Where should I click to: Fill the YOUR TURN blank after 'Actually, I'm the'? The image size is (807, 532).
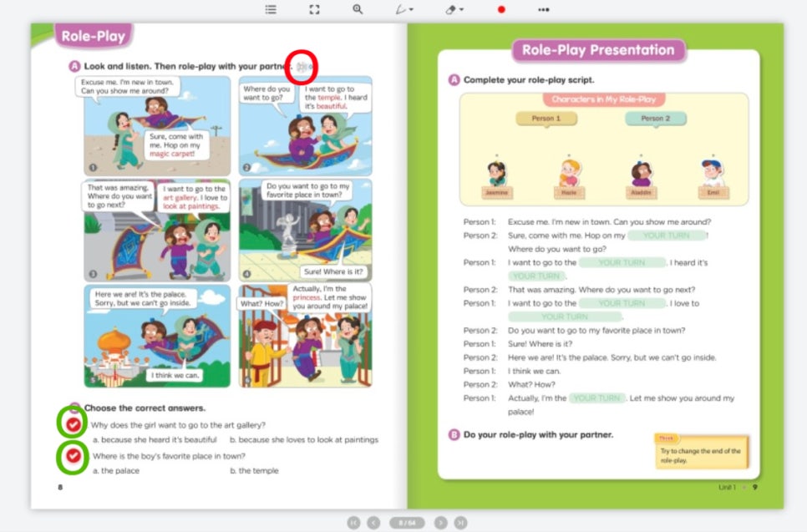click(x=597, y=398)
